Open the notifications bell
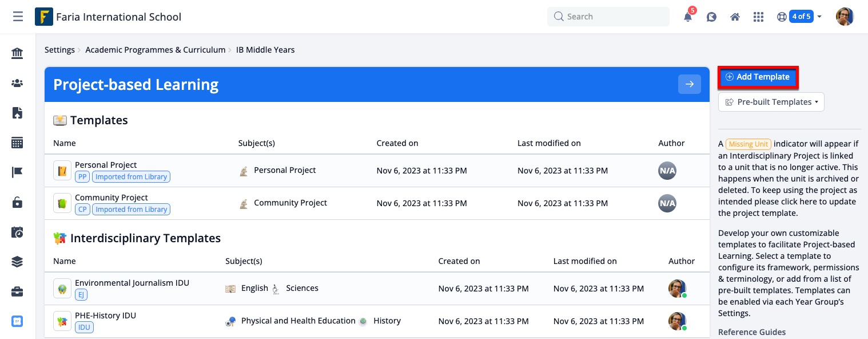The width and height of the screenshot is (868, 339). (x=688, y=17)
